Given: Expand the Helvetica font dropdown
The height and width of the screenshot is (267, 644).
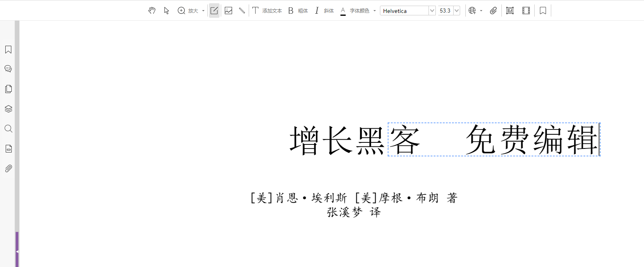Looking at the screenshot, I should (432, 11).
